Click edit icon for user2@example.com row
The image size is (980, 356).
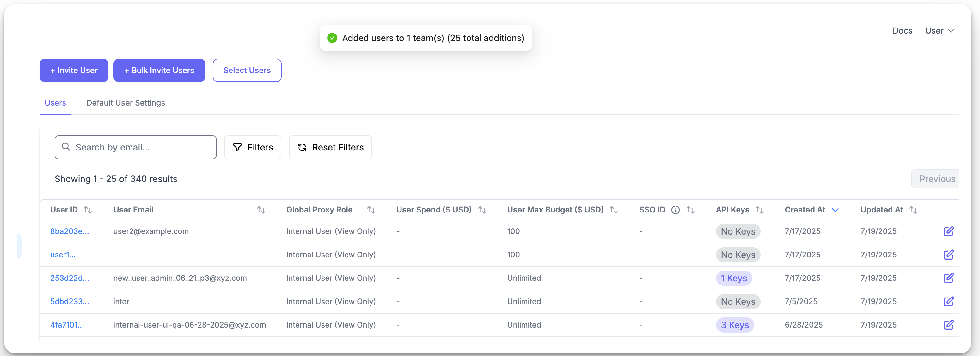948,231
